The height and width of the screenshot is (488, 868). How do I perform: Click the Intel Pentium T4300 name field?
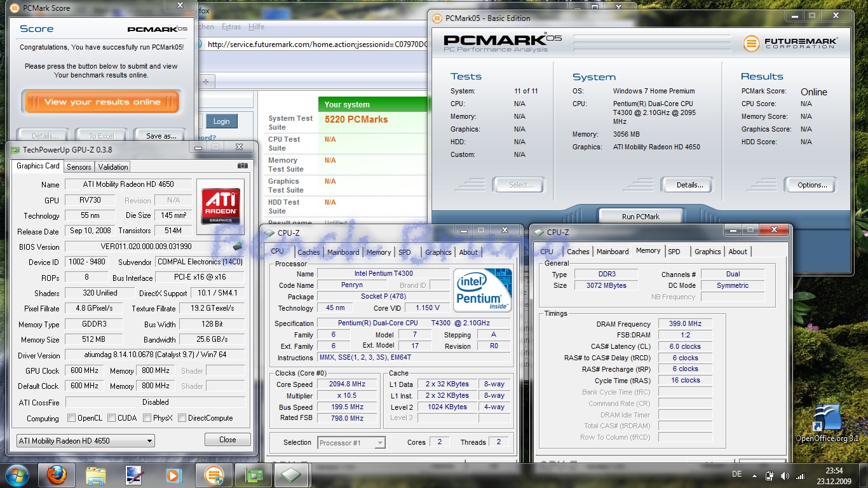pos(383,274)
